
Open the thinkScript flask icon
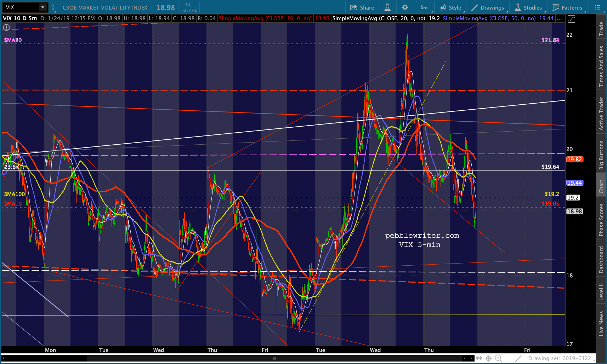tap(388, 7)
